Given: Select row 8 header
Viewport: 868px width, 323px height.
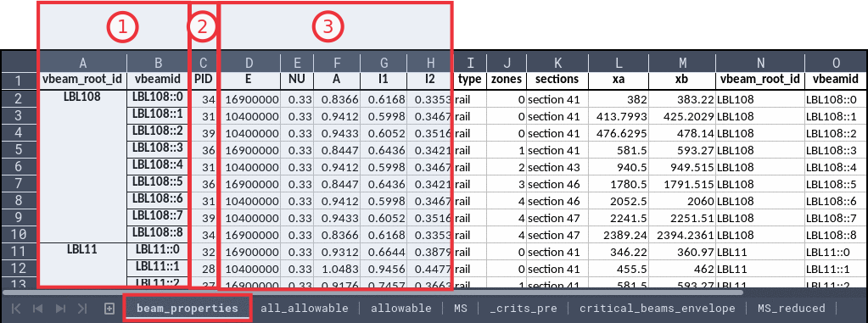Looking at the screenshot, I should (x=19, y=200).
